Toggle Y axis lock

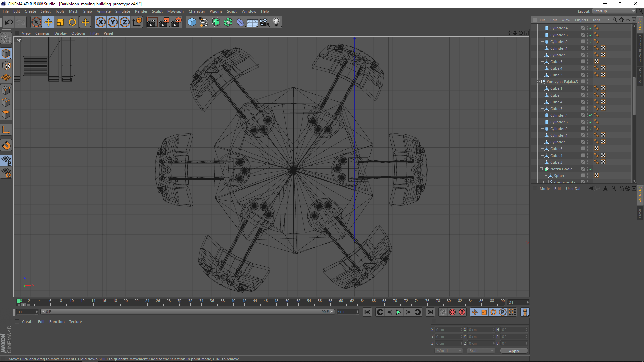tap(113, 22)
